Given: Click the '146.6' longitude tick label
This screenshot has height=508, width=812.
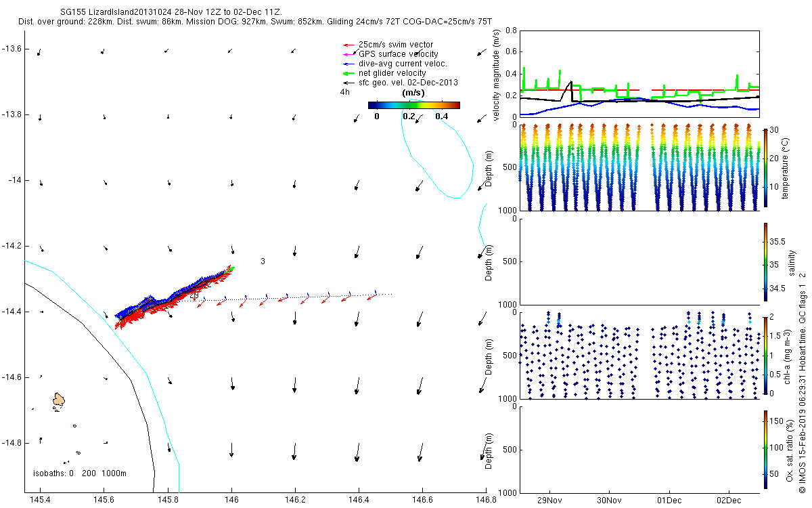Looking at the screenshot, I should point(422,499).
